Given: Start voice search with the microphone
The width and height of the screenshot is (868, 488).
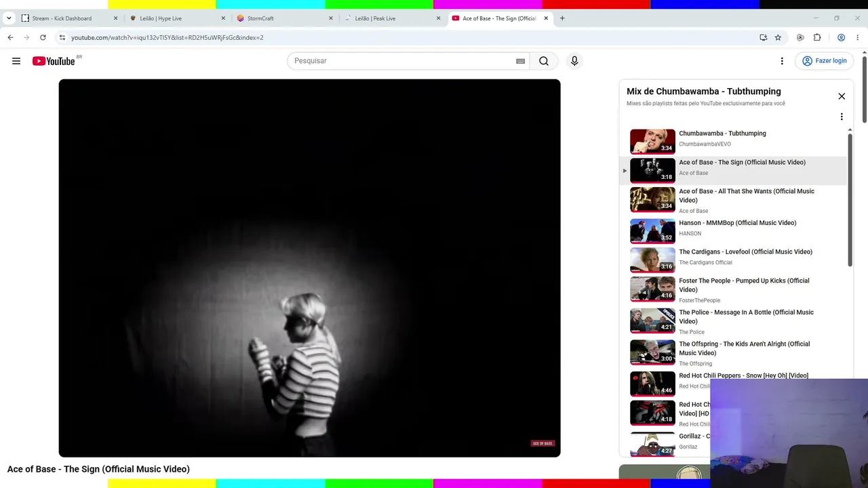Looking at the screenshot, I should coord(574,61).
